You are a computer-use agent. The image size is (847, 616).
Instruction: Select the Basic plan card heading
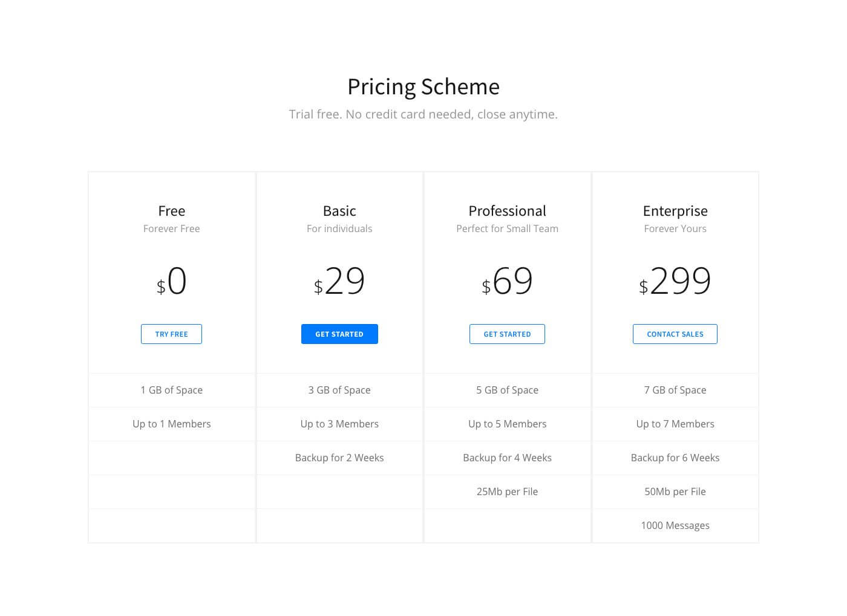[339, 210]
